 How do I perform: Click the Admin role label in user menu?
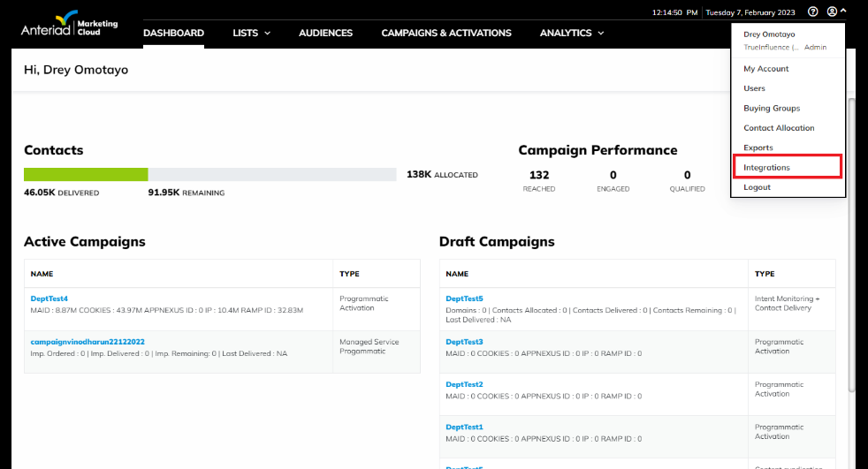[815, 48]
